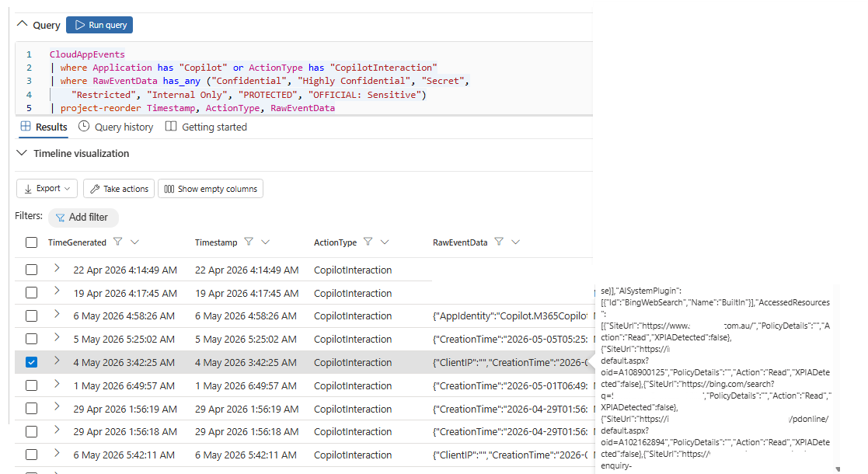This screenshot has width=868, height=474.
Task: Uncheck the 4 May 2026 3:42:25 AM row
Action: [32, 362]
